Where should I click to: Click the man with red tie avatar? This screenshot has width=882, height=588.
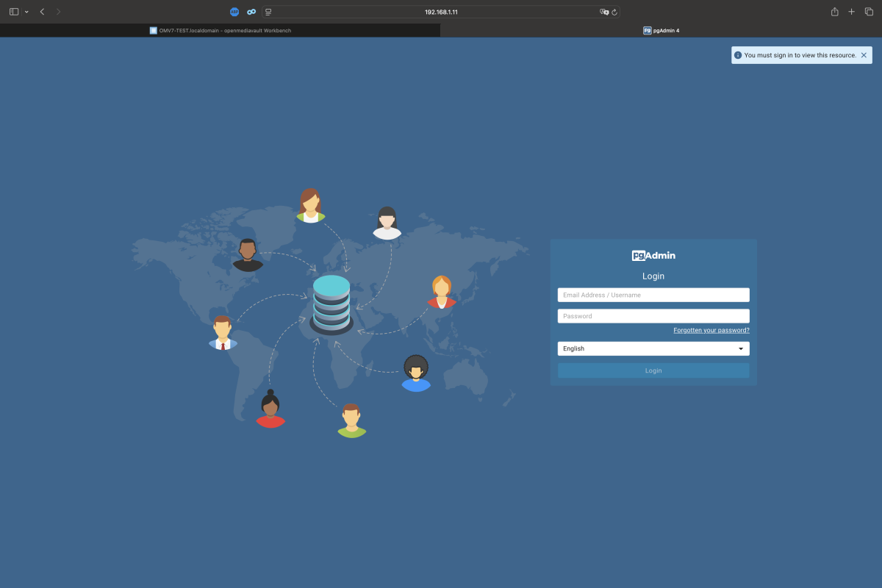(223, 333)
